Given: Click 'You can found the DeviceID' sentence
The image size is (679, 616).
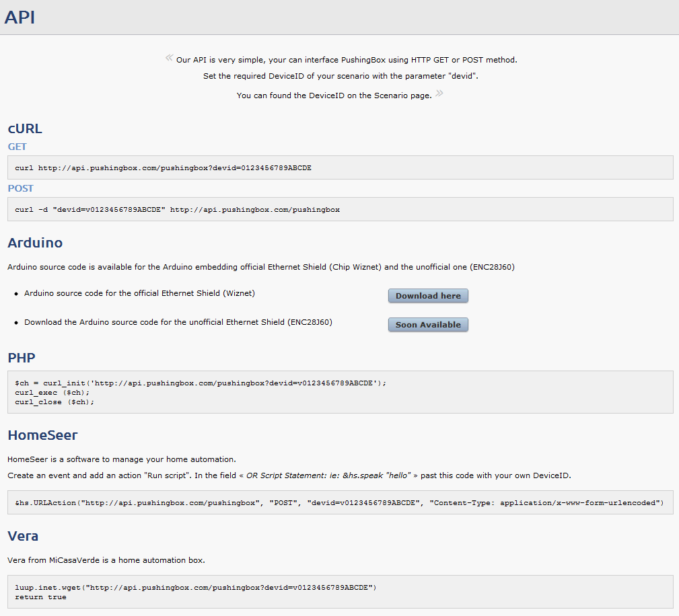Looking at the screenshot, I should [x=334, y=95].
